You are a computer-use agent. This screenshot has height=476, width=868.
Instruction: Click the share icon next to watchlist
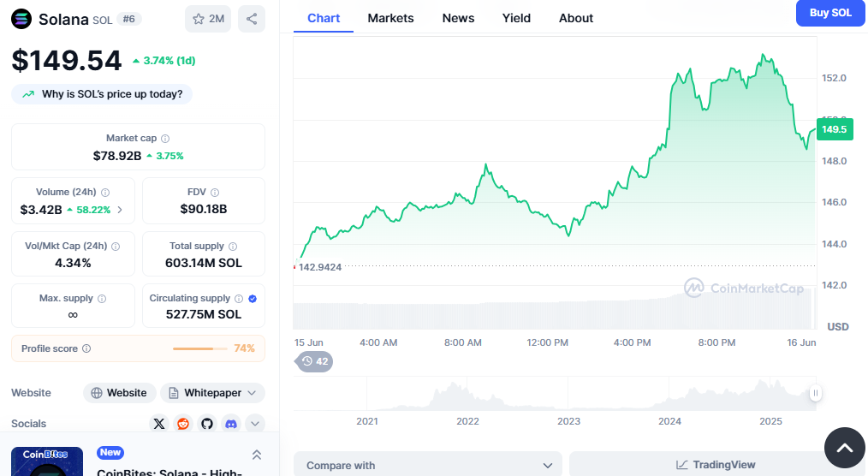tap(251, 19)
